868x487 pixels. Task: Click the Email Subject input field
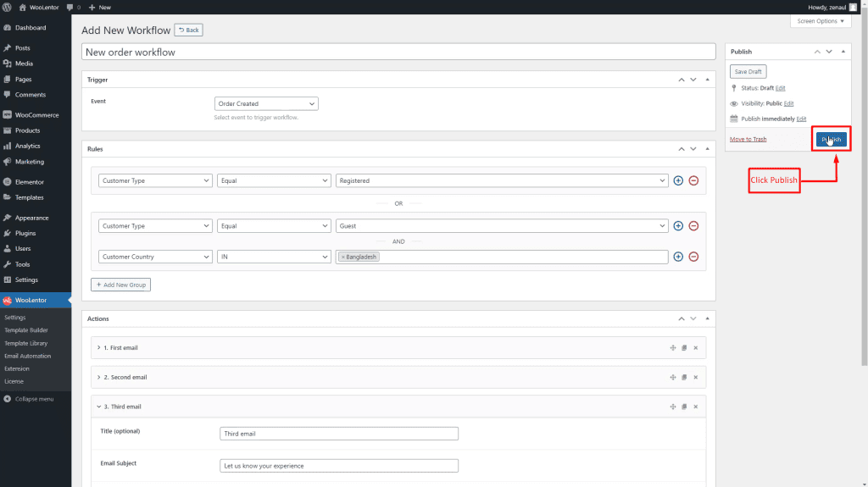click(338, 466)
